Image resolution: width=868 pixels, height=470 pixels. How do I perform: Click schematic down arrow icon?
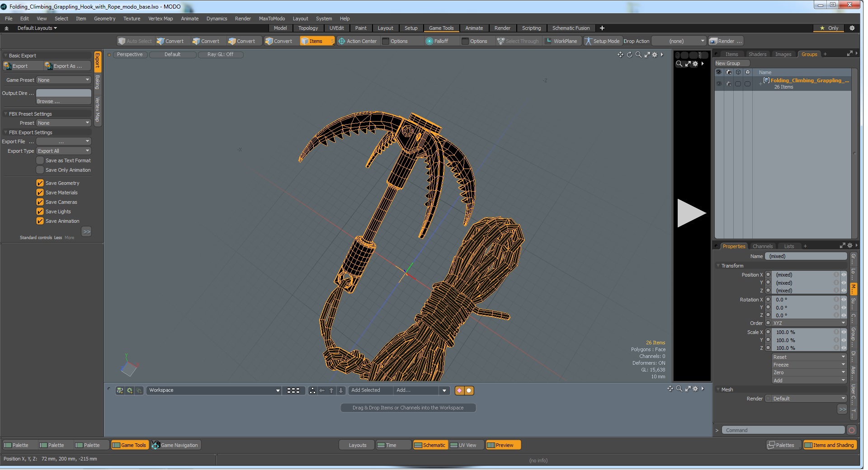point(341,390)
